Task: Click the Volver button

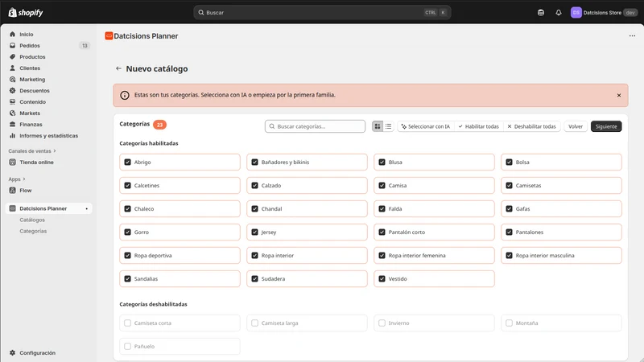Action: coord(576,126)
